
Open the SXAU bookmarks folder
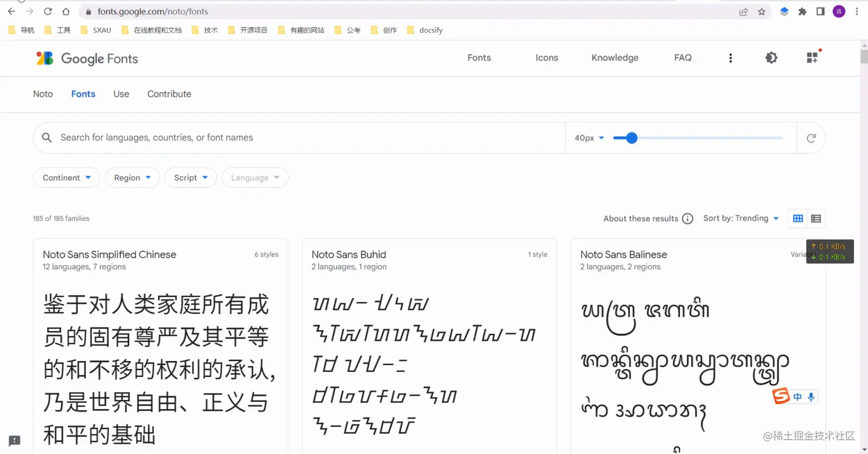coord(96,30)
